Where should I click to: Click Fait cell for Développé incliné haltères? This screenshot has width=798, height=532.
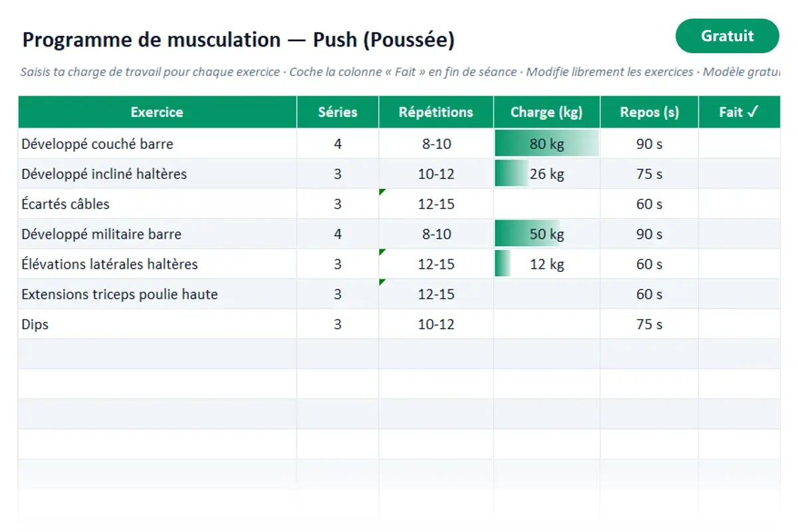739,174
